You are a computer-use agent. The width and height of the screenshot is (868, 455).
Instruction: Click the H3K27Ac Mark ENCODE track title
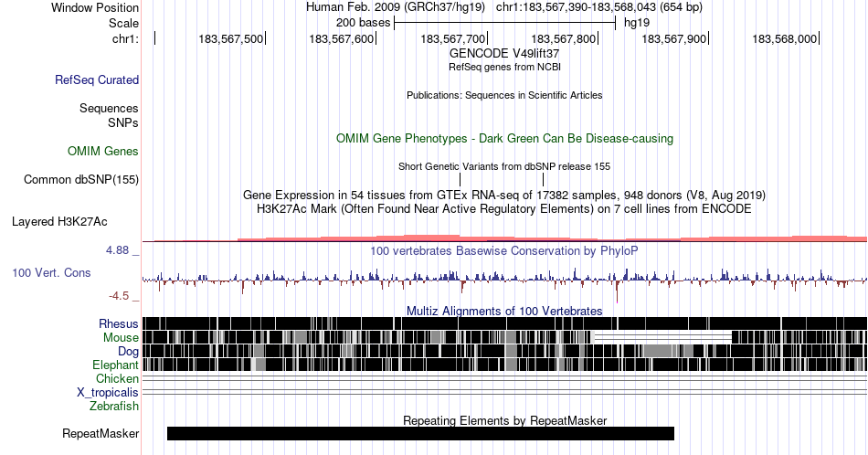pyautogui.click(x=504, y=208)
